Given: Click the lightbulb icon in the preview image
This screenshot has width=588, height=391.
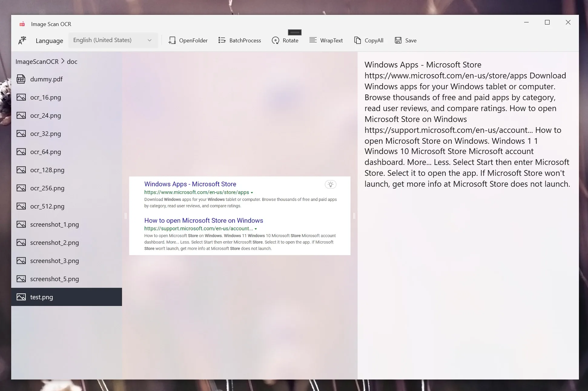Looking at the screenshot, I should (x=330, y=184).
